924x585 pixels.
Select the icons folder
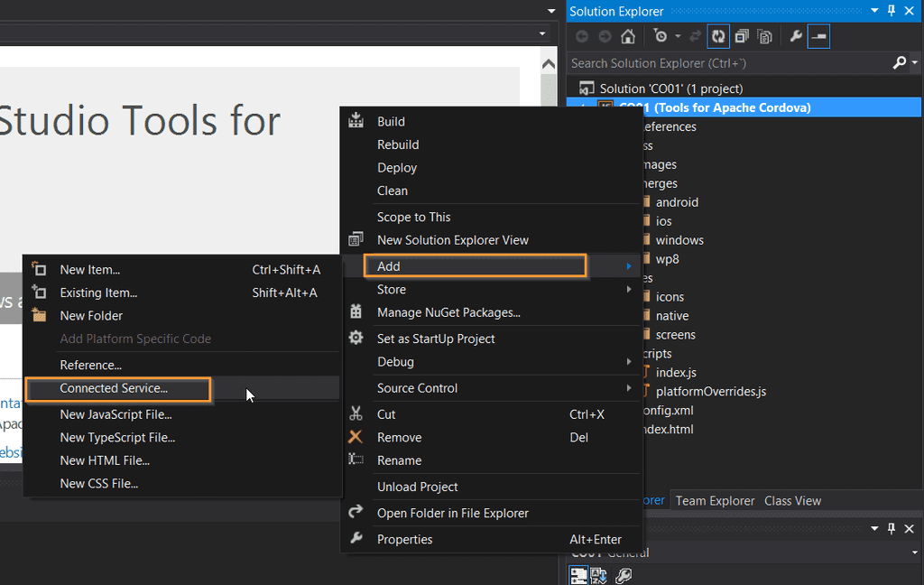(x=670, y=297)
